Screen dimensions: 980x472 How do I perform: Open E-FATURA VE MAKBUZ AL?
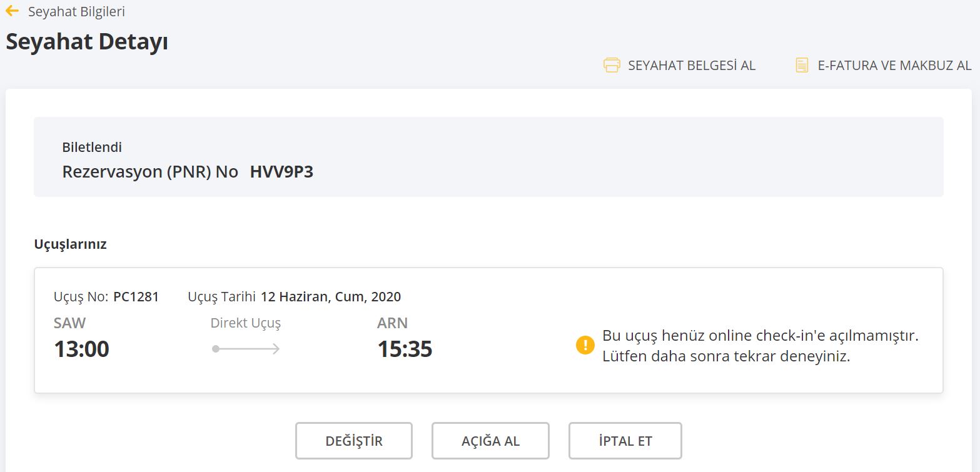point(894,66)
